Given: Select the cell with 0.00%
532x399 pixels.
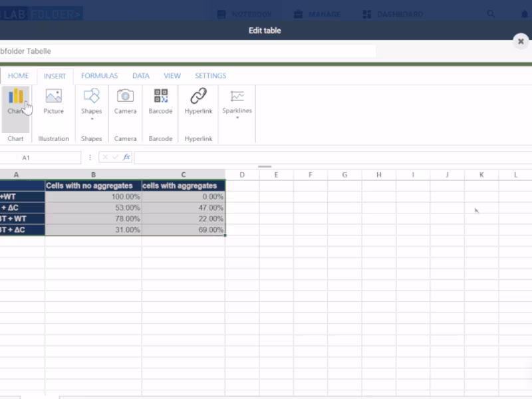Looking at the screenshot, I should (x=184, y=197).
